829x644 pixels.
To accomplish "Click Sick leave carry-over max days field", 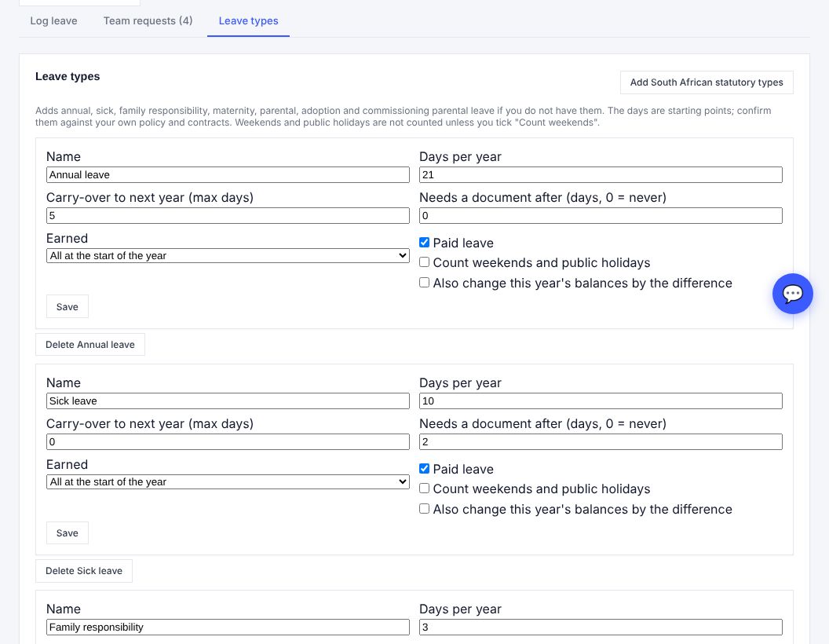I will click(228, 442).
